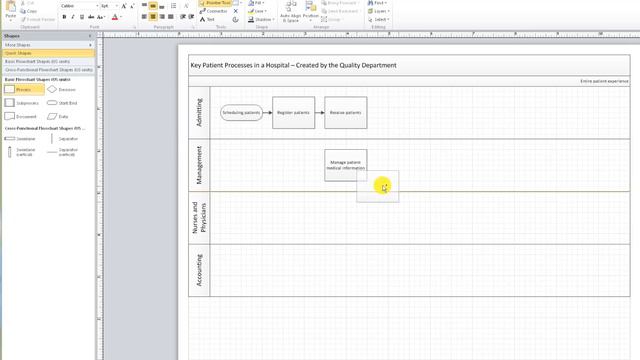Select the Swimlane (vertical) shape
Image resolution: width=640 pixels, height=360 pixels.
[21, 152]
